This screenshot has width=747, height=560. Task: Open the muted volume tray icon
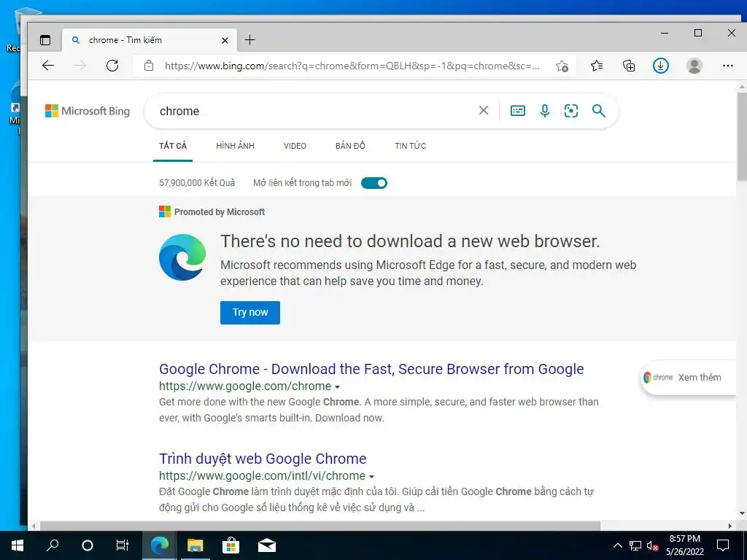tap(652, 545)
